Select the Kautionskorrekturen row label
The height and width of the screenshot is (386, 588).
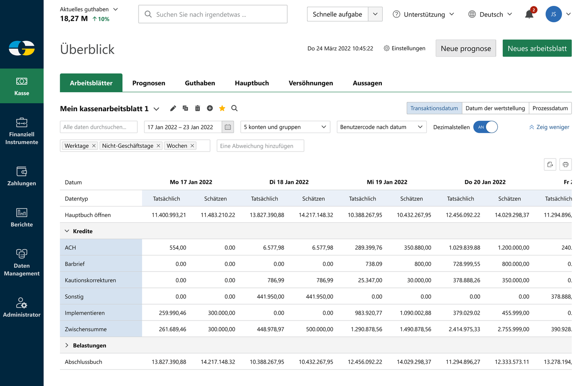tap(101, 280)
